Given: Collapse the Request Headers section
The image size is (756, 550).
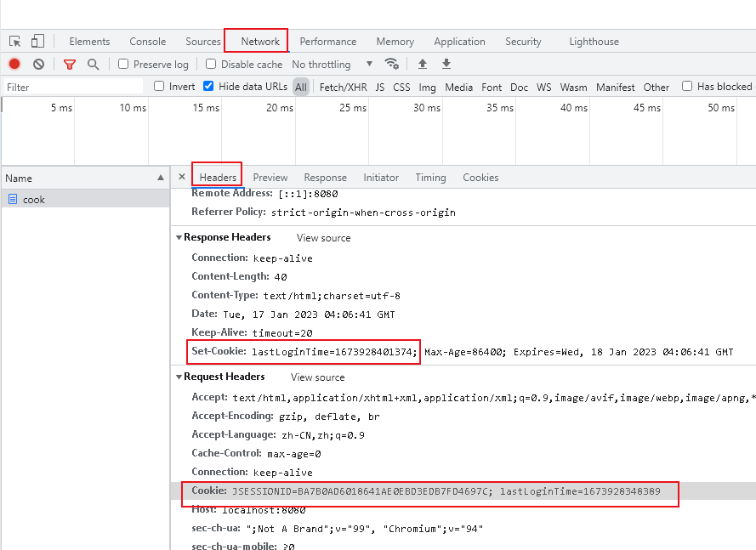Looking at the screenshot, I should pos(179,377).
